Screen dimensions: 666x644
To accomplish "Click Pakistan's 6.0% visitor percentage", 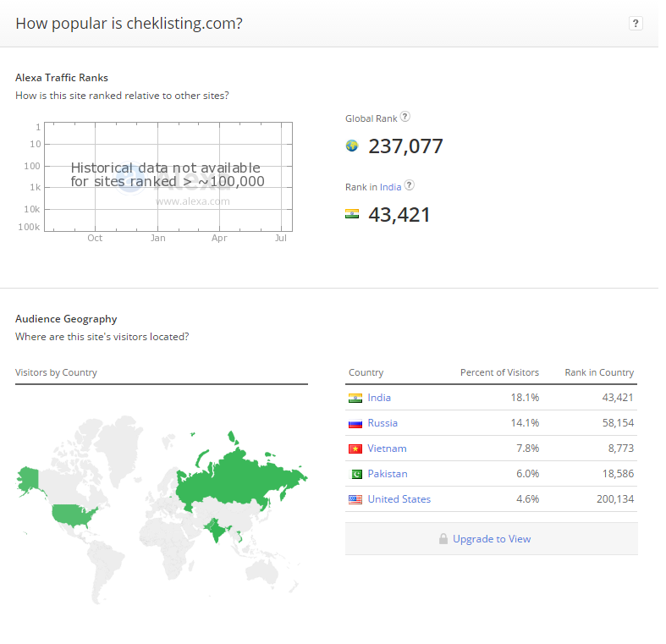I will [x=527, y=474].
